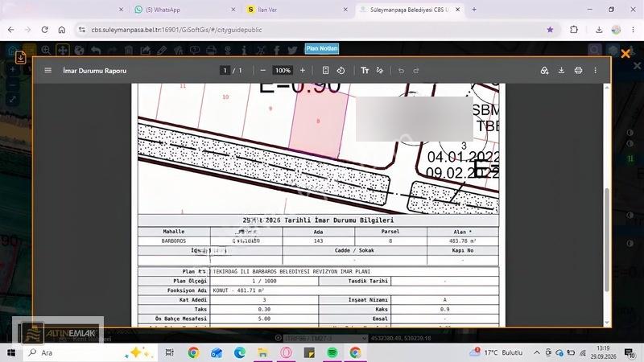Screen dimensions: 644x362
Task: Share the map on Twitter
Action: pyautogui.click(x=292, y=51)
